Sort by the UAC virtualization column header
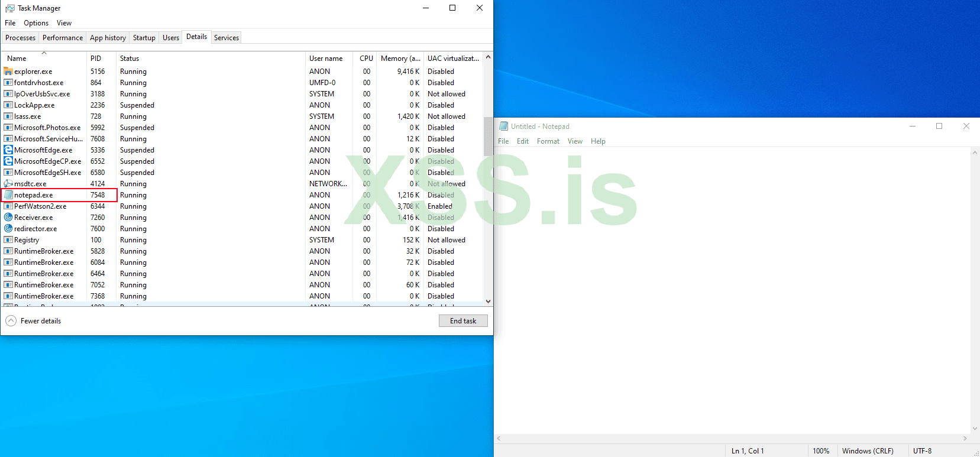 click(x=454, y=59)
